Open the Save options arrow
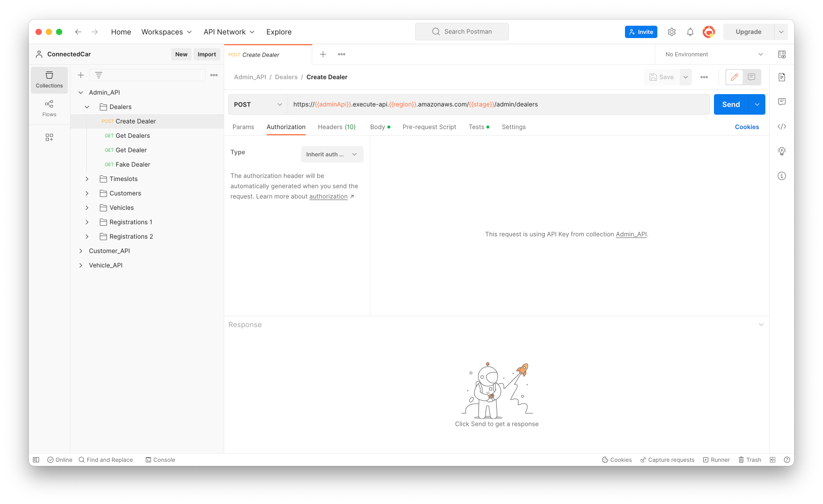Viewport: 823px width, 504px height. pos(686,77)
